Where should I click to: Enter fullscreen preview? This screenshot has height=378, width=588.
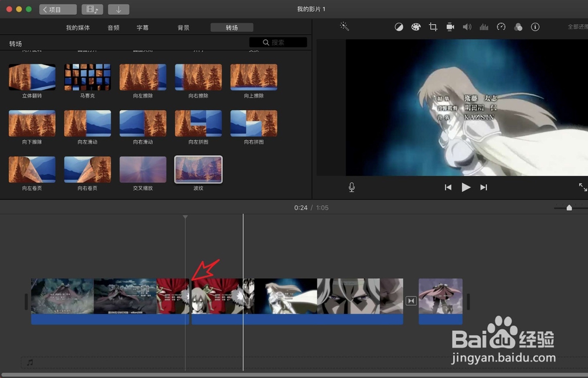pyautogui.click(x=583, y=187)
